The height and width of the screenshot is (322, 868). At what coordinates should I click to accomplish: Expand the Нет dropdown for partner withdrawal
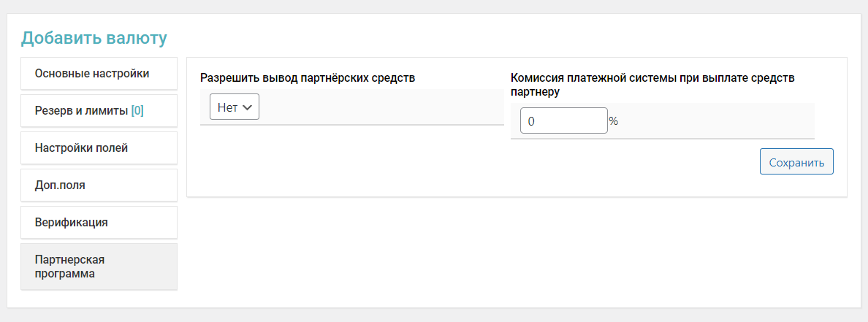click(x=235, y=107)
